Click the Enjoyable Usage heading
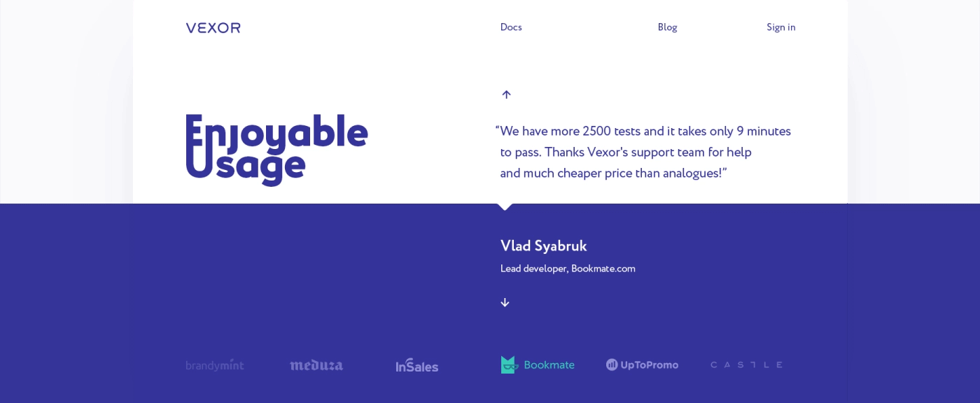The image size is (980, 403). point(276,149)
